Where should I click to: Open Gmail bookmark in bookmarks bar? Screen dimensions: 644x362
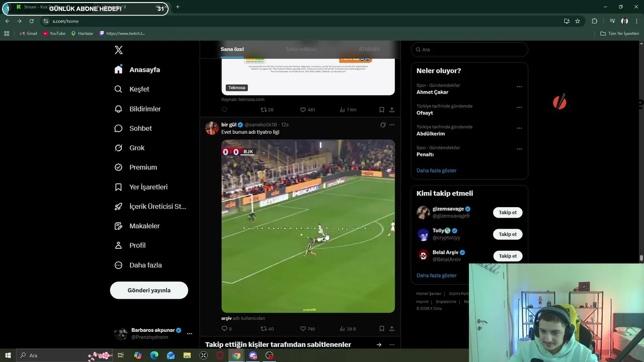tap(28, 33)
